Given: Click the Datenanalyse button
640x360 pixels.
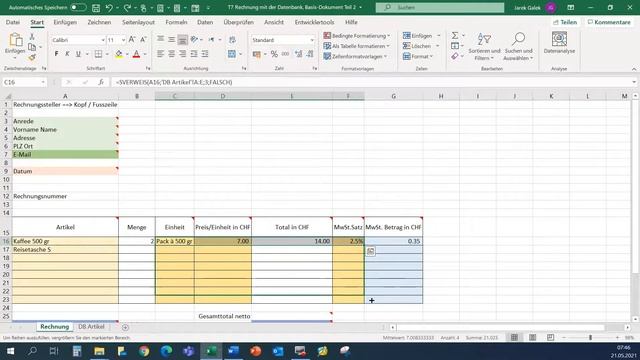Looking at the screenshot, I should click(559, 43).
